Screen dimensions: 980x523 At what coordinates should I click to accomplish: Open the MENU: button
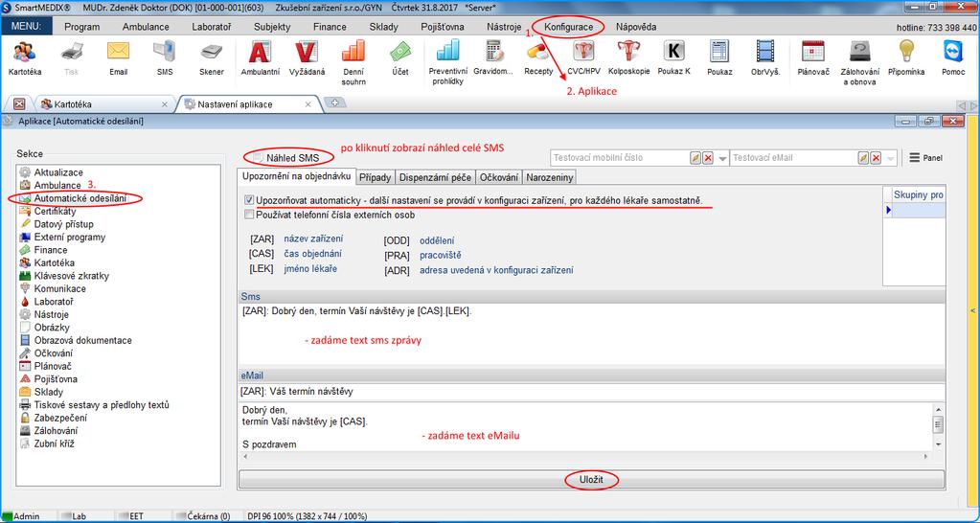26,26
